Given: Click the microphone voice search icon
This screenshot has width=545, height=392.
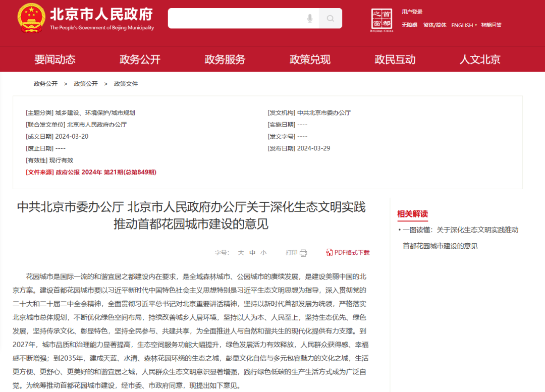Looking at the screenshot, I should (310, 18).
